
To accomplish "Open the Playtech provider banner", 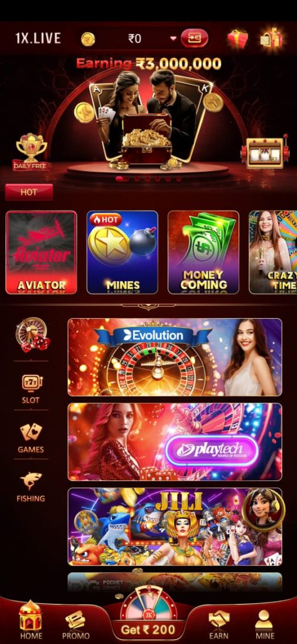I will click(x=175, y=442).
